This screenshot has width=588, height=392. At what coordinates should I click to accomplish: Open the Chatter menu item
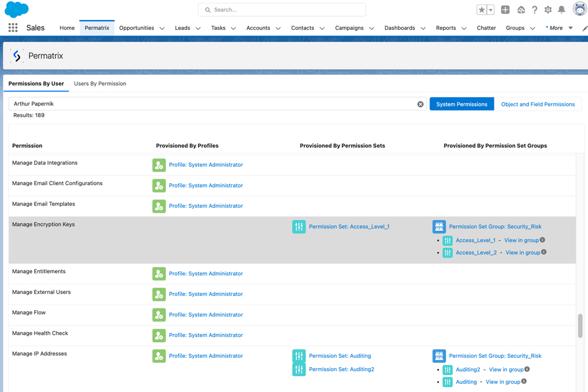486,27
